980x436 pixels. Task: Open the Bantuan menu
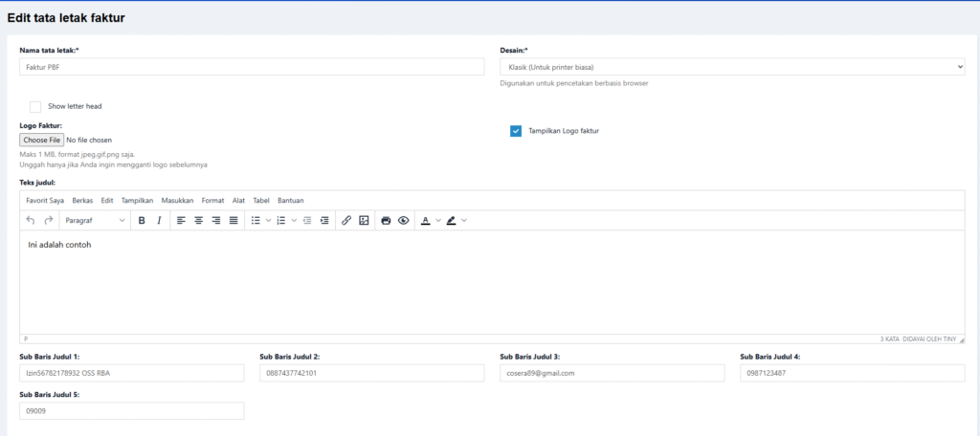290,201
